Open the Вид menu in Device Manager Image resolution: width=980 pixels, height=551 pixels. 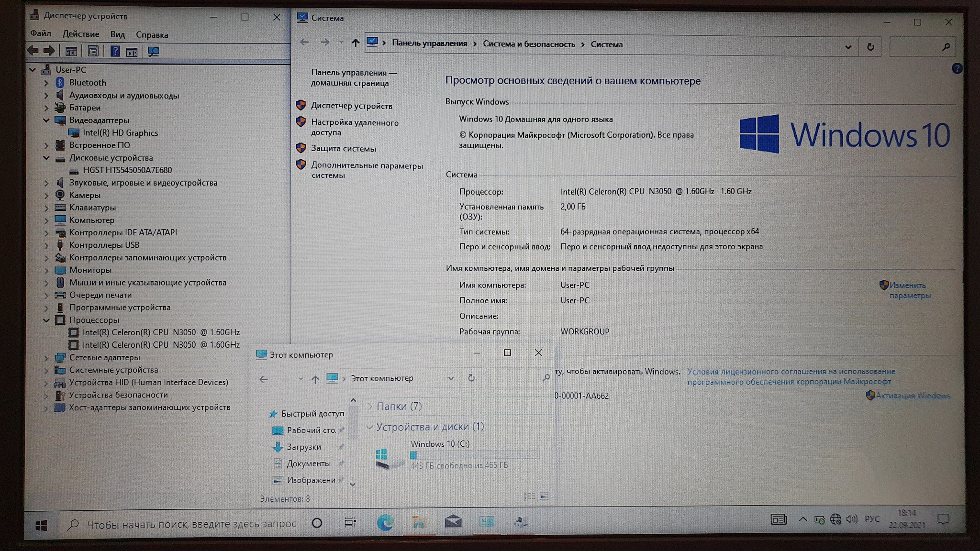coord(117,34)
